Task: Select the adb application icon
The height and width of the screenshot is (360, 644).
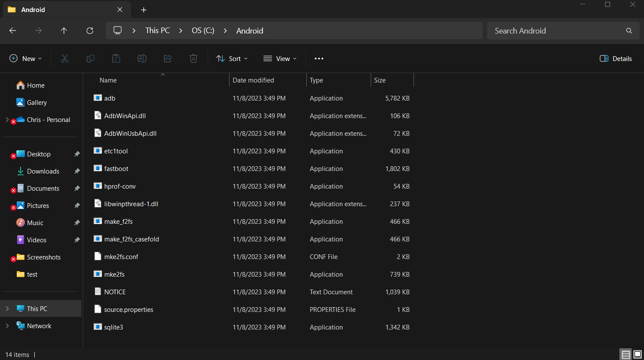Action: pos(98,98)
